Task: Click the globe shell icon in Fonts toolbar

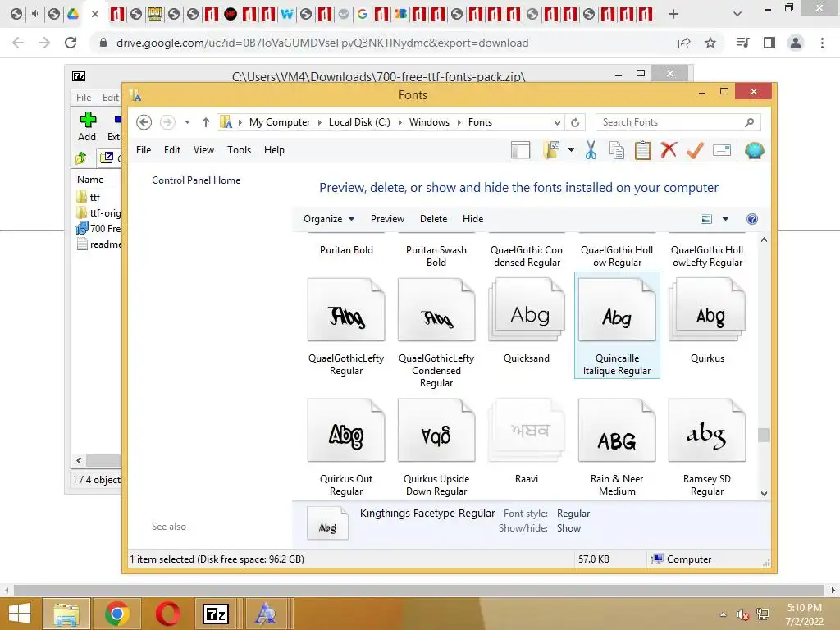Action: coord(755,151)
